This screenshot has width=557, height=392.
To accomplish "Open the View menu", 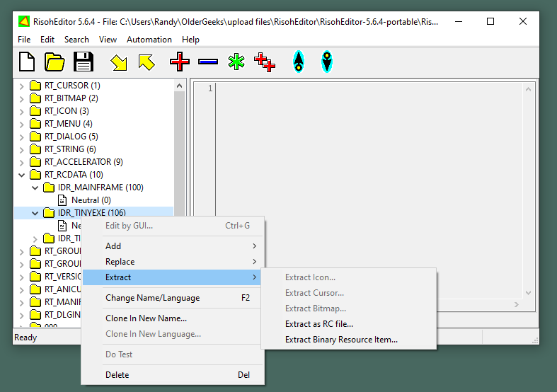I will pyautogui.click(x=108, y=40).
